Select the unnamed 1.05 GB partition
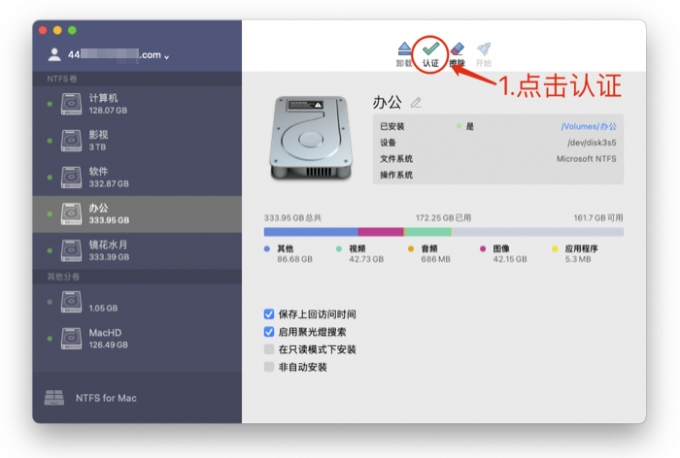 point(137,302)
